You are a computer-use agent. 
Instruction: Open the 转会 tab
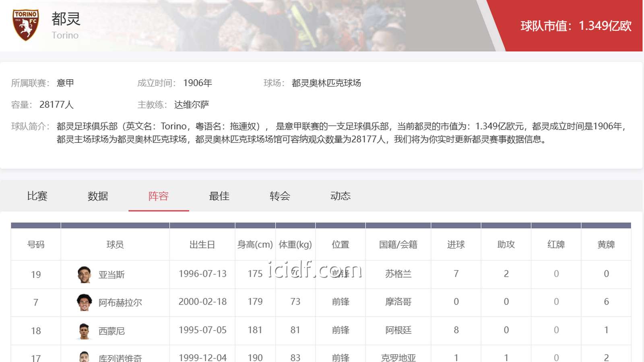(280, 196)
